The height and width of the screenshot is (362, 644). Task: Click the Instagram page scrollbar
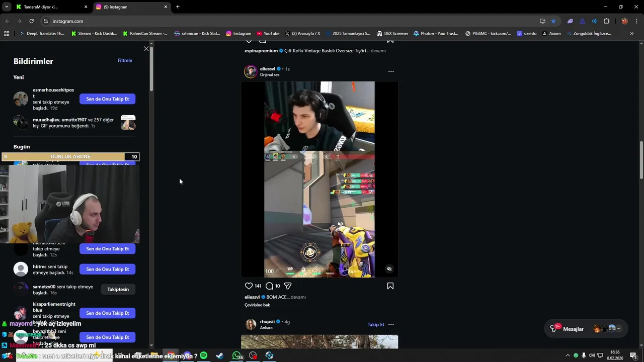click(x=641, y=160)
